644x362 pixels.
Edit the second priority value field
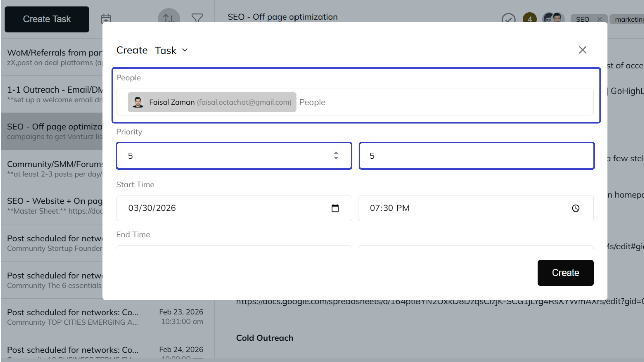click(476, 156)
